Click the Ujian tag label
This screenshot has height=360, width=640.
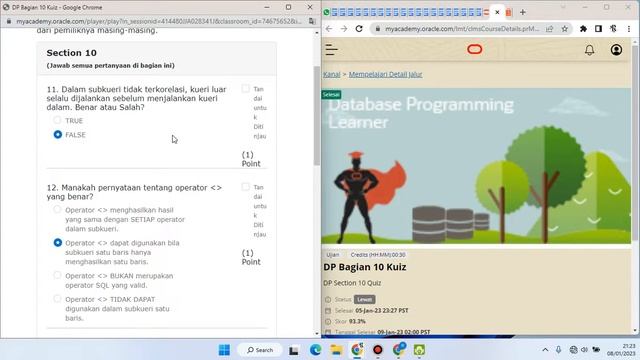(x=333, y=255)
